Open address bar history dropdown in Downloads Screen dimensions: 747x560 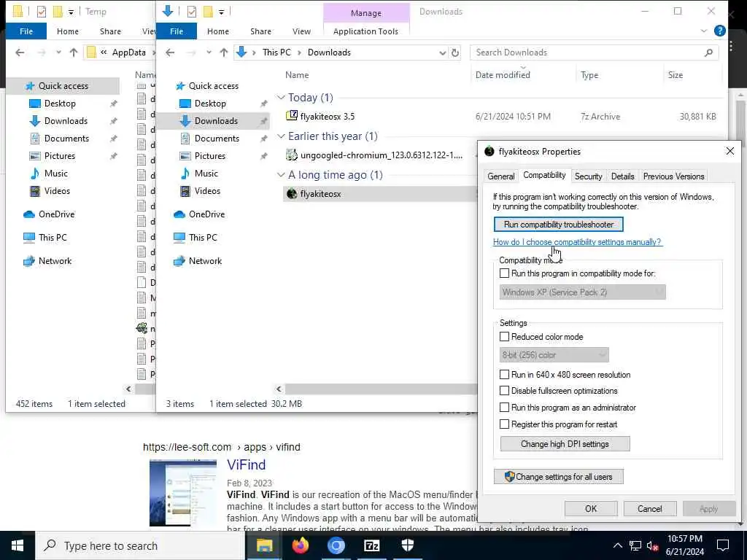point(442,52)
